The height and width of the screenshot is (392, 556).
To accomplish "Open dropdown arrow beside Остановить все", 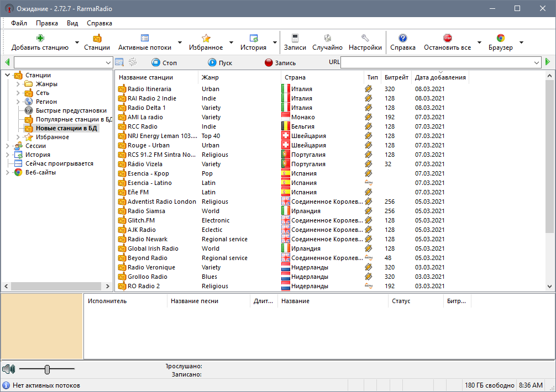I will point(479,43).
